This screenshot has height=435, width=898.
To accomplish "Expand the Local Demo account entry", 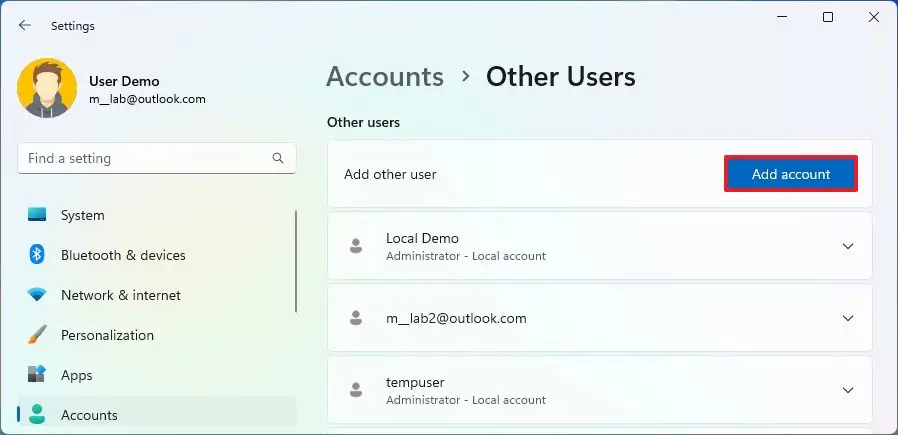I will pos(848,246).
